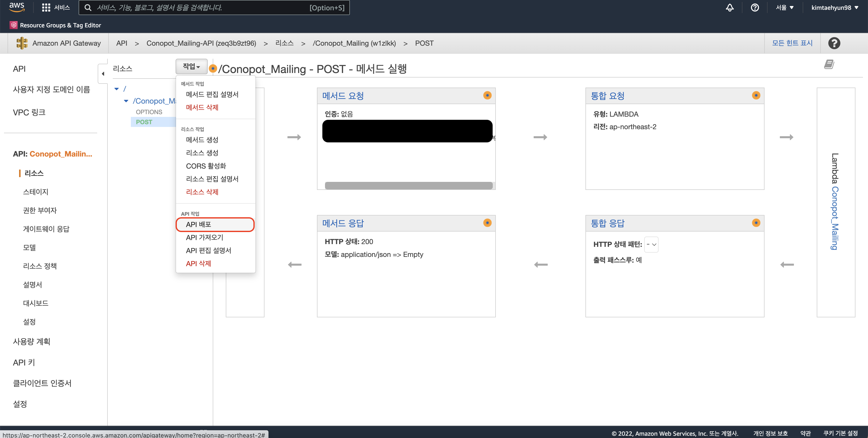Click the help question mark in breadcrumb bar
Viewport: 868px width, 438px height.
834,43
